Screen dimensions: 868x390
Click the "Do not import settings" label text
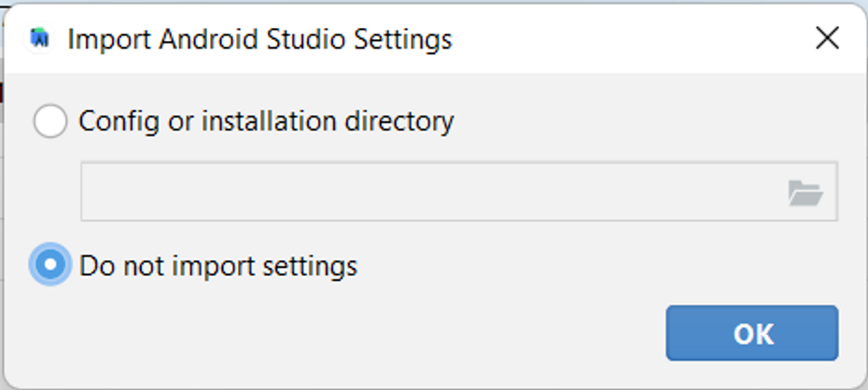pos(218,266)
